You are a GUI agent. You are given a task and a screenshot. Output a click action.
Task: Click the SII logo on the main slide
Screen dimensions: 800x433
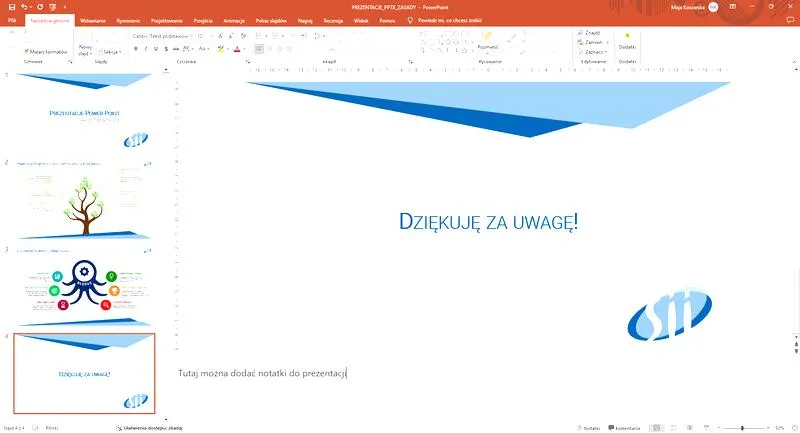669,314
